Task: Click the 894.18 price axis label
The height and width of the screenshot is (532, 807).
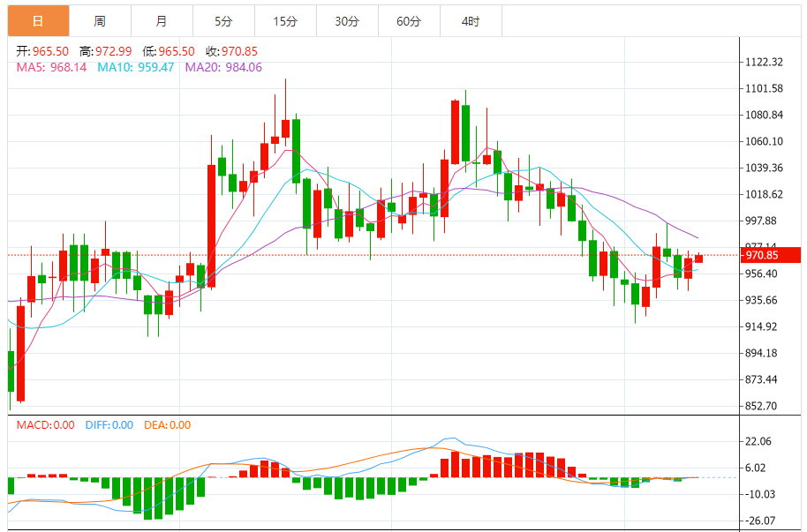Action: pyautogui.click(x=761, y=353)
